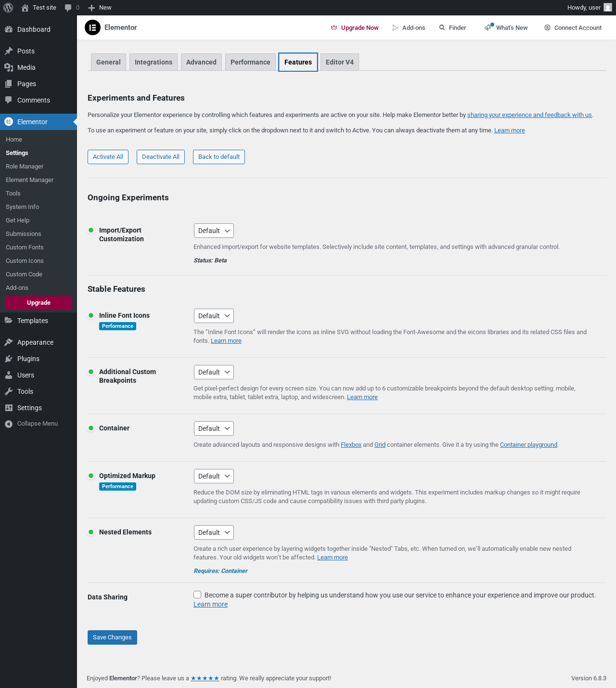Image resolution: width=616 pixels, height=688 pixels.
Task: Open the sharing your experience feedback link
Action: pos(529,115)
